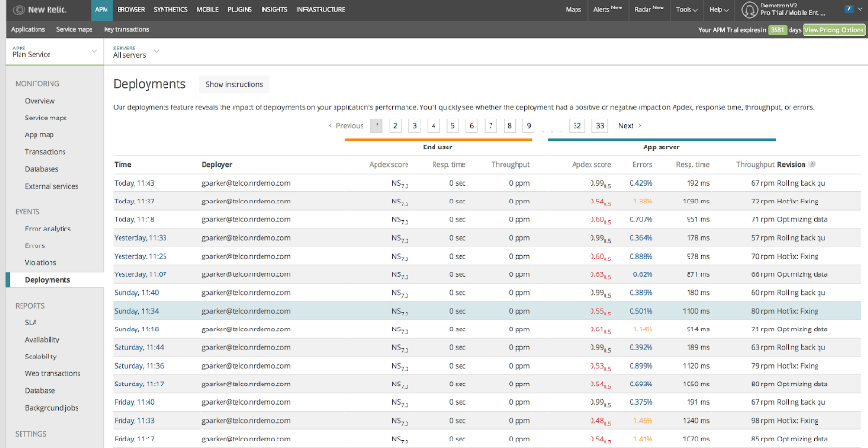Image resolution: width=868 pixels, height=448 pixels.
Task: Click the blue notification count badge
Action: [x=848, y=9]
